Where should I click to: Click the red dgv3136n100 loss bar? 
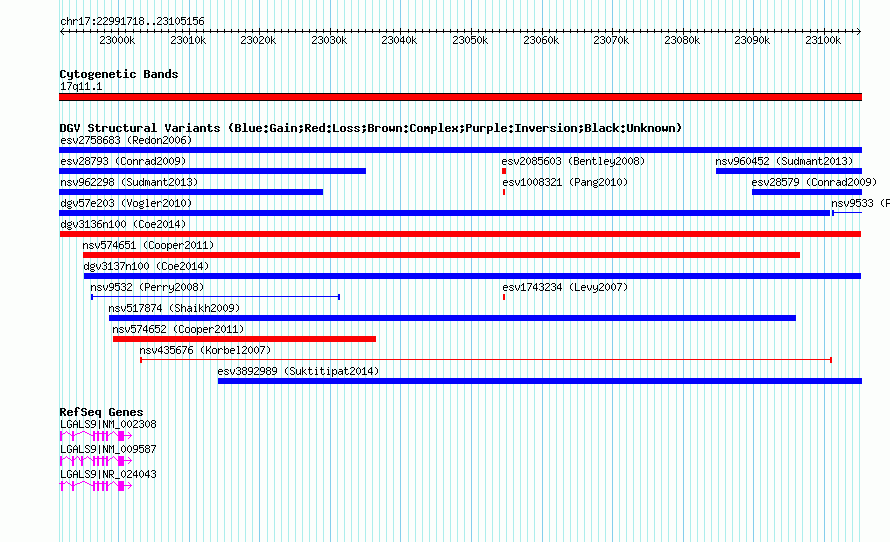pos(460,234)
